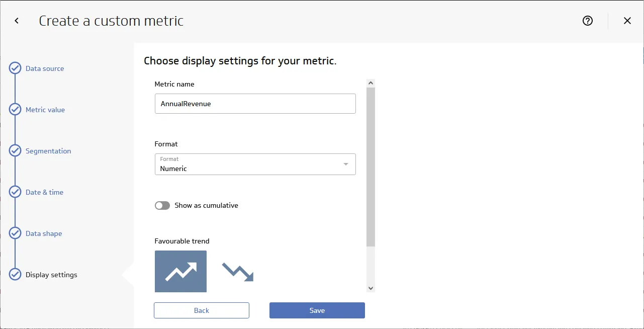Click the Data source completed checkmark icon

tap(15, 68)
